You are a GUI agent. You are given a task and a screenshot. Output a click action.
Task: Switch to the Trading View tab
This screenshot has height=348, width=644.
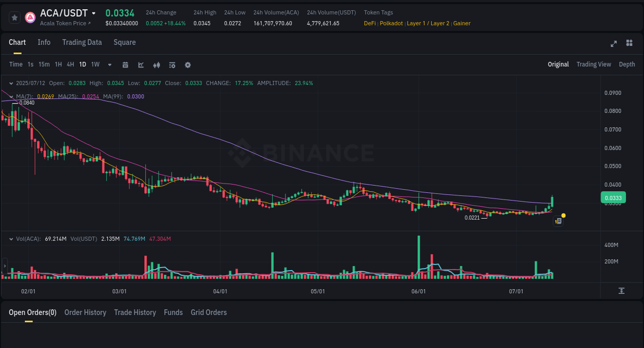(x=594, y=64)
